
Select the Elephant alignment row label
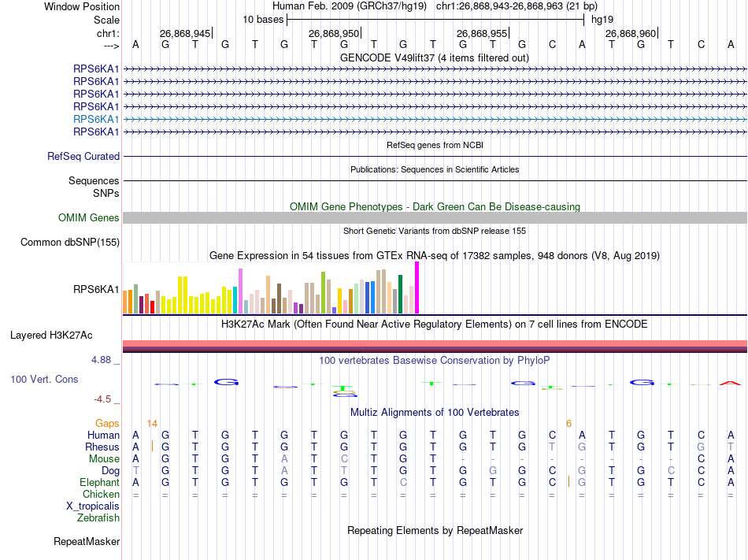click(x=99, y=483)
